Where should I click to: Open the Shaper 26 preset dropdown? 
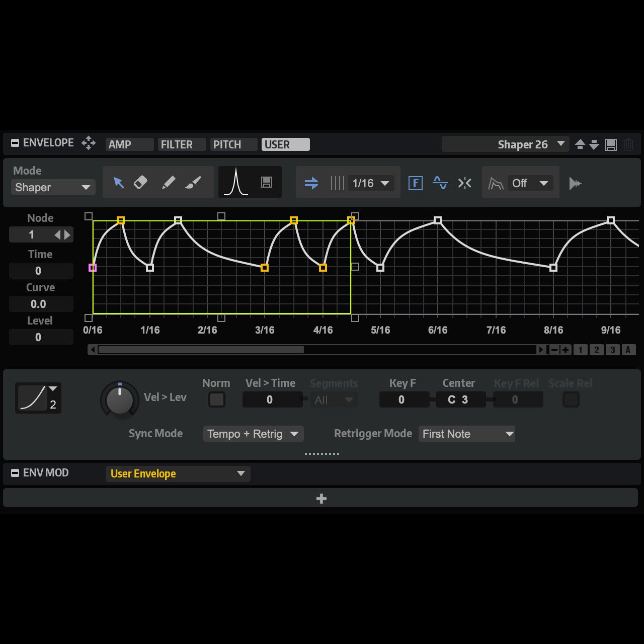tap(506, 144)
